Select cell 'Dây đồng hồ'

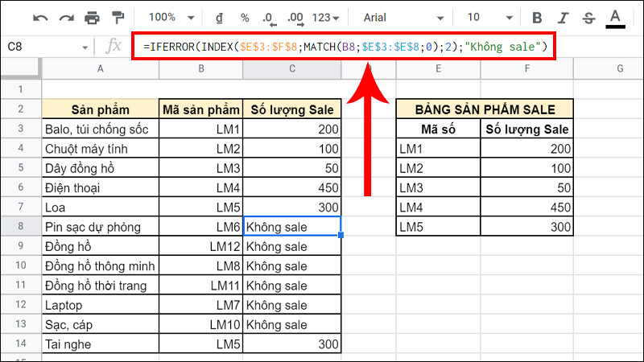point(100,168)
